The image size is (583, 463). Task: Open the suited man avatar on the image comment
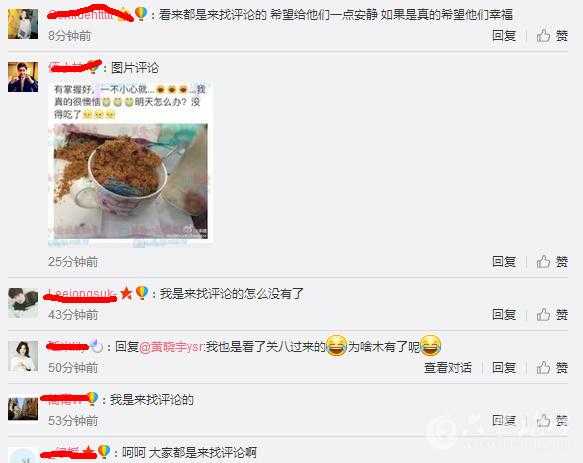[x=23, y=77]
